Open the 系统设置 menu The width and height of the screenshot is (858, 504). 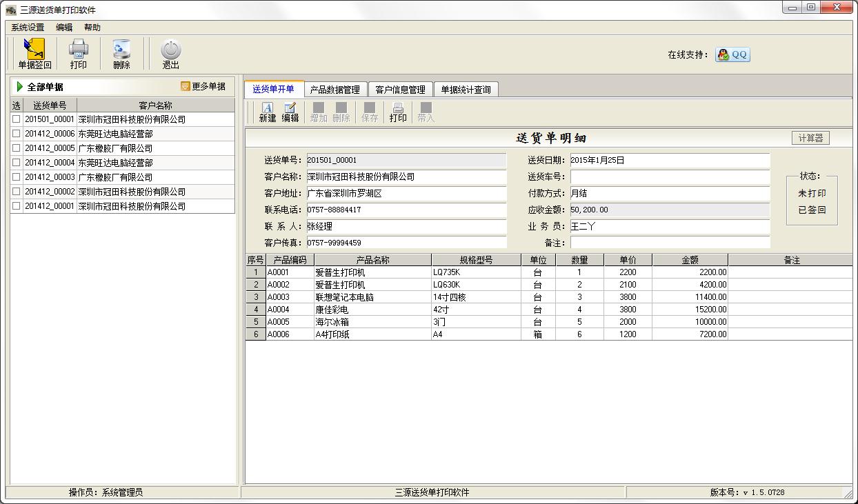coord(28,28)
